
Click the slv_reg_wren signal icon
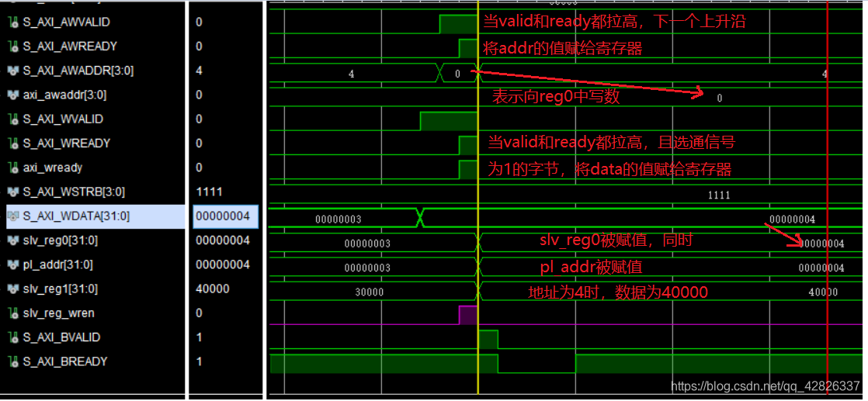click(13, 313)
